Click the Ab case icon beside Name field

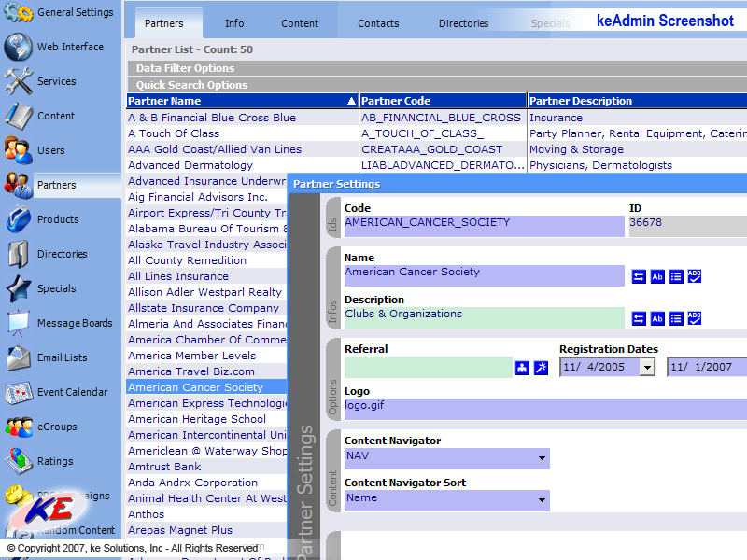tap(657, 276)
